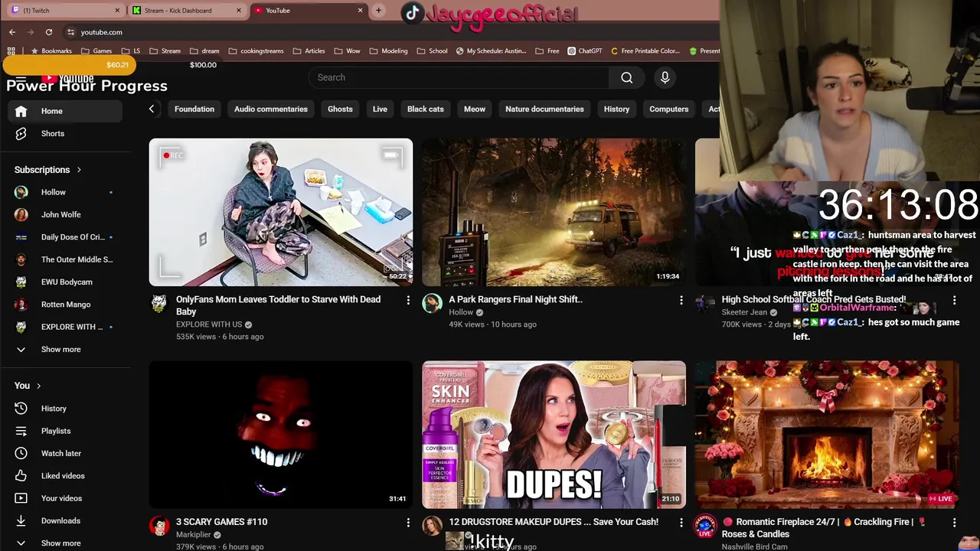Open the Rotten Mango subscription
The height and width of the screenshot is (551, 980).
coord(65,305)
